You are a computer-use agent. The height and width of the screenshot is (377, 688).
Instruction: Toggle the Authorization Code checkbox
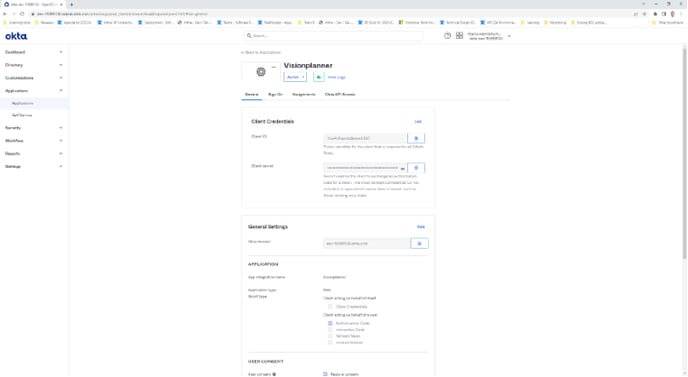pyautogui.click(x=330, y=323)
